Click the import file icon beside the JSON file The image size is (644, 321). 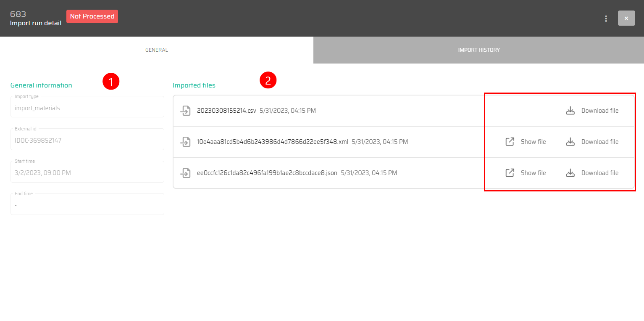point(185,173)
